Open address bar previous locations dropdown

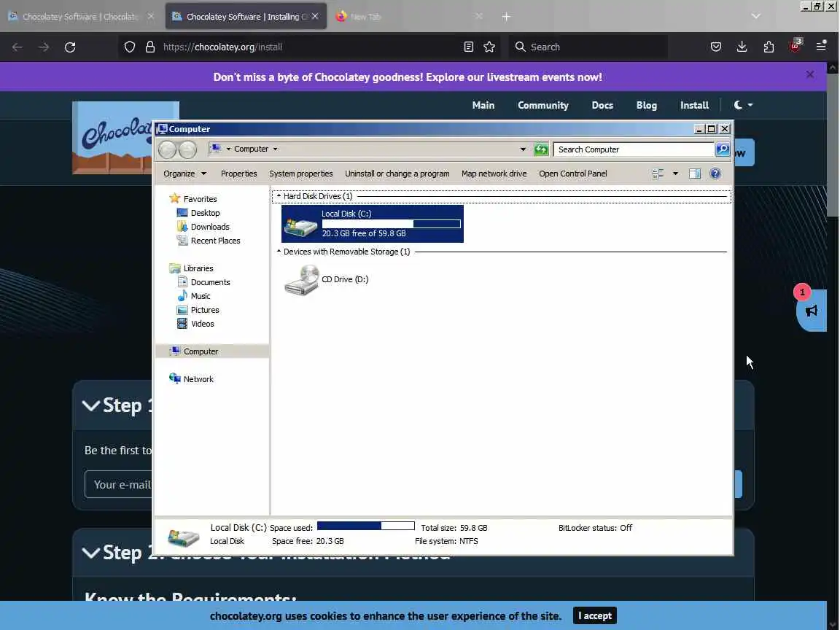pyautogui.click(x=523, y=149)
